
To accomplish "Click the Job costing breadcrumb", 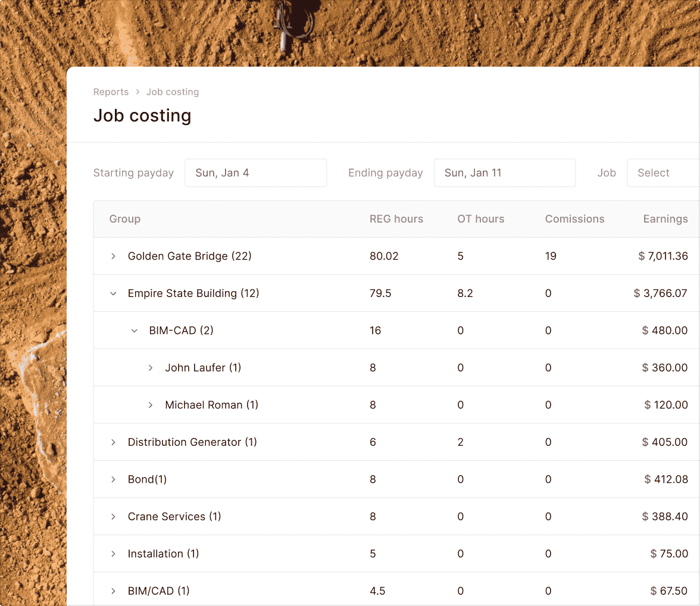I will tap(173, 92).
